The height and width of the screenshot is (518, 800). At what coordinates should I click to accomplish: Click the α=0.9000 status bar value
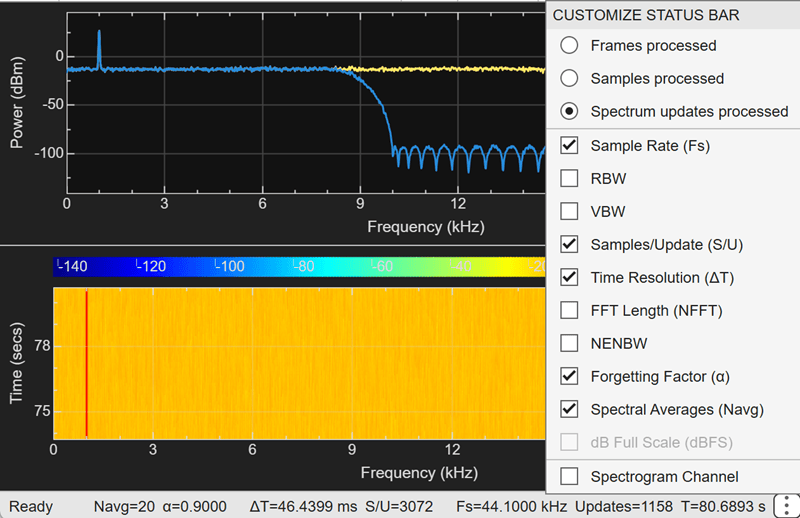[x=194, y=506]
